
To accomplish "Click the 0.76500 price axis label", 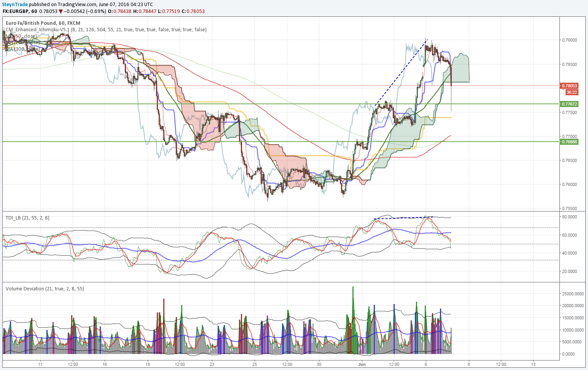I will click(569, 160).
